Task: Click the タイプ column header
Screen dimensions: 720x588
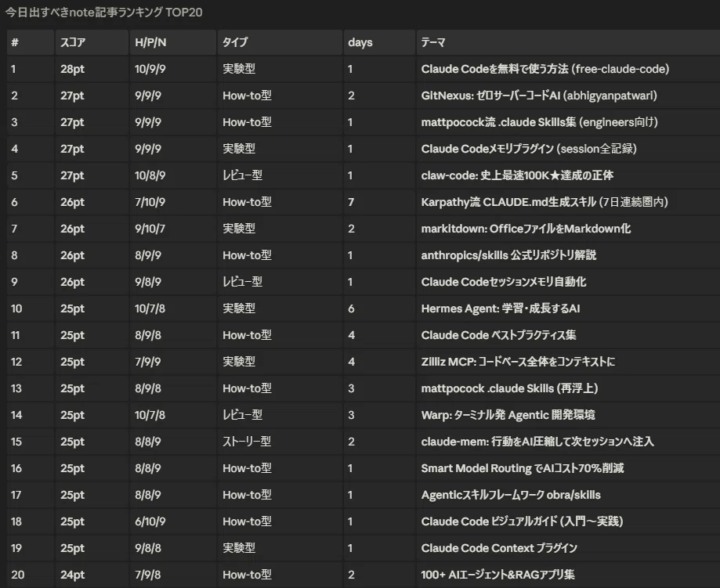Action: point(280,43)
